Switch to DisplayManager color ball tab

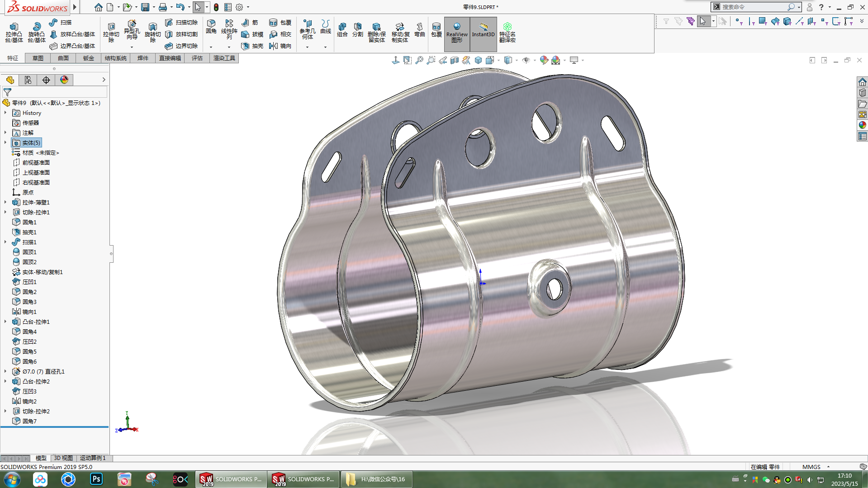pyautogui.click(x=64, y=80)
